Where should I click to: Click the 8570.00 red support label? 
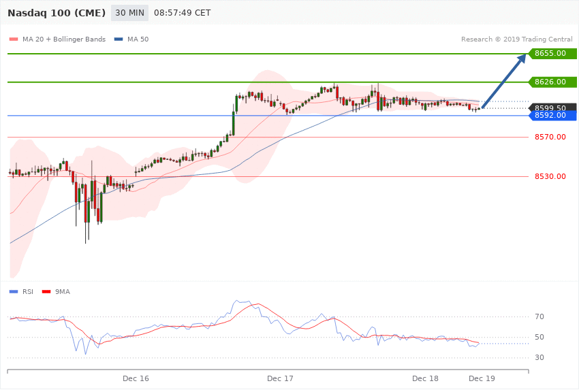tap(550, 137)
